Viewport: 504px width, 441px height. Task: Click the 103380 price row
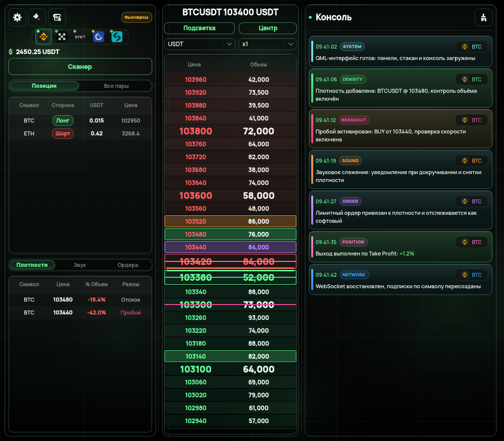pyautogui.click(x=230, y=277)
